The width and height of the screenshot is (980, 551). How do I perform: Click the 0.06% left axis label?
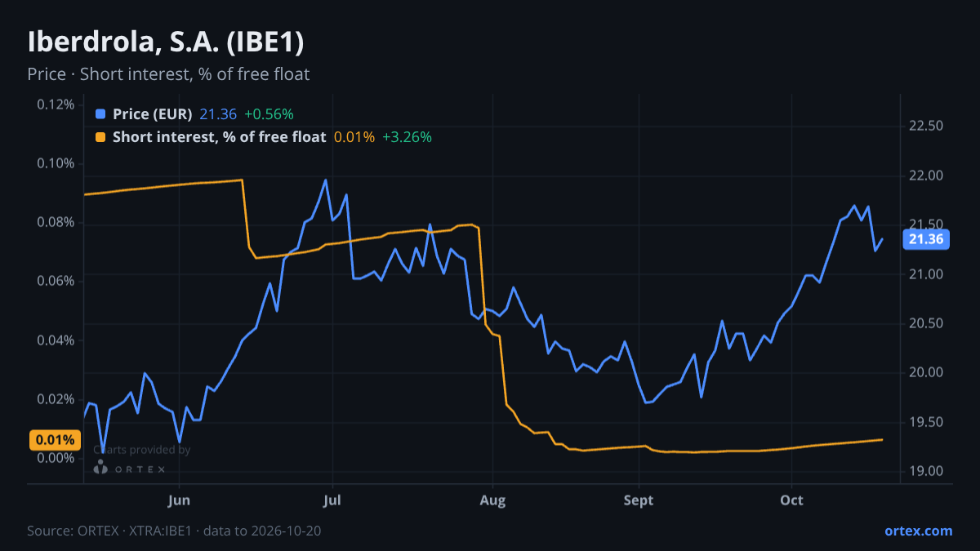56,282
